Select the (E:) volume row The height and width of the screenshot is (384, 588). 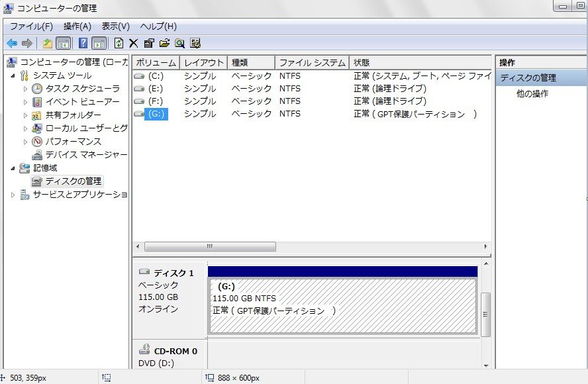(312, 89)
